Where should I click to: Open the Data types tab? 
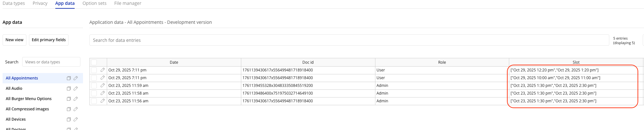pos(14,3)
